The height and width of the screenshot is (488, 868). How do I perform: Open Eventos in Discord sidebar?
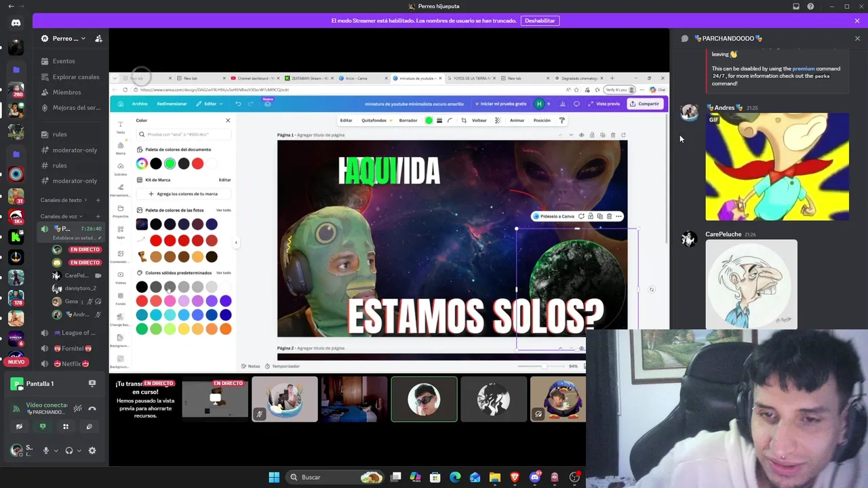pyautogui.click(x=64, y=61)
